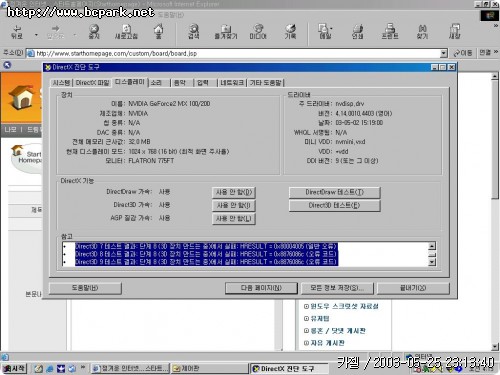Switch to the System tab in DirectX tool
Screen dimensions: 500x375
pyautogui.click(x=61, y=83)
